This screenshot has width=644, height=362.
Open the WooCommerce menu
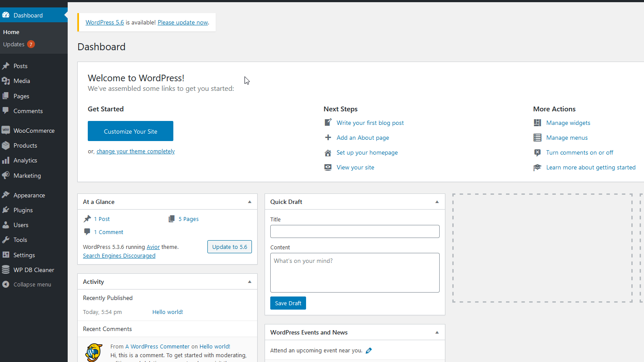click(34, 131)
